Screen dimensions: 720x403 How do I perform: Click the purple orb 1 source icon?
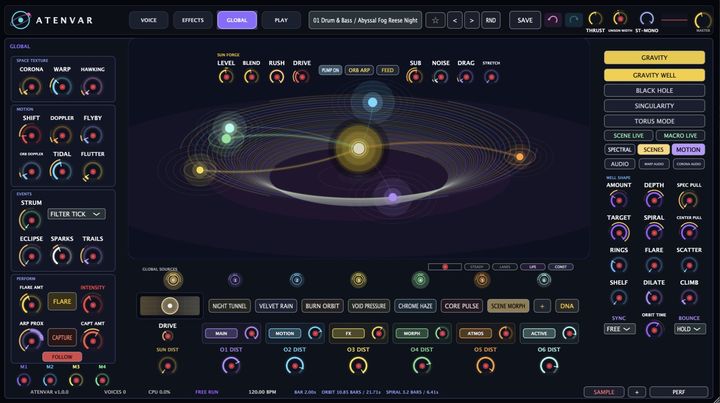coord(235,280)
